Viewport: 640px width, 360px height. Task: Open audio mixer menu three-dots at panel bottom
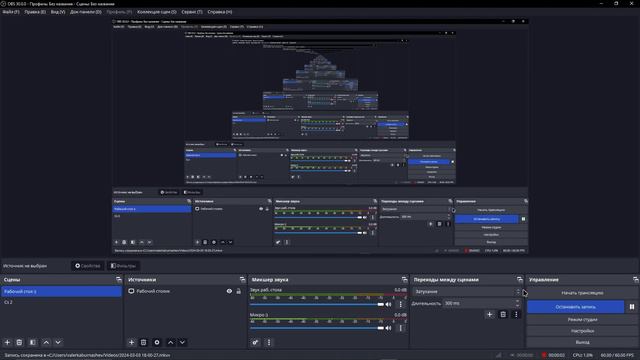(269, 342)
